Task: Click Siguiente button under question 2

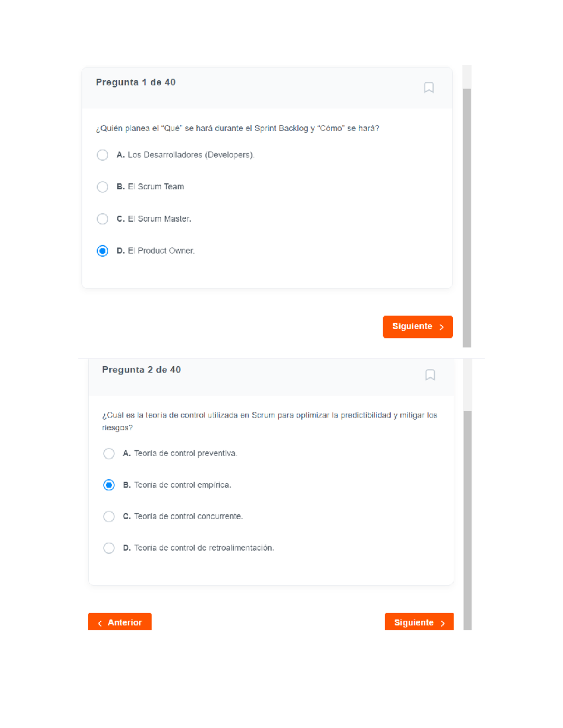Action: (x=418, y=622)
